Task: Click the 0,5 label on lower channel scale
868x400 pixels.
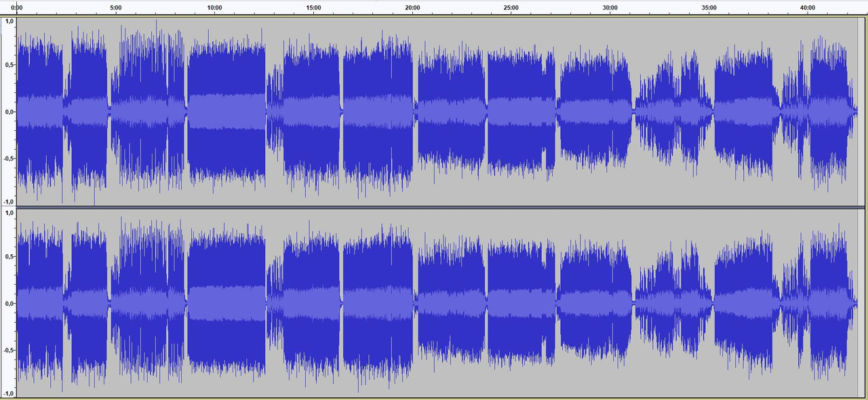Action: pos(9,256)
